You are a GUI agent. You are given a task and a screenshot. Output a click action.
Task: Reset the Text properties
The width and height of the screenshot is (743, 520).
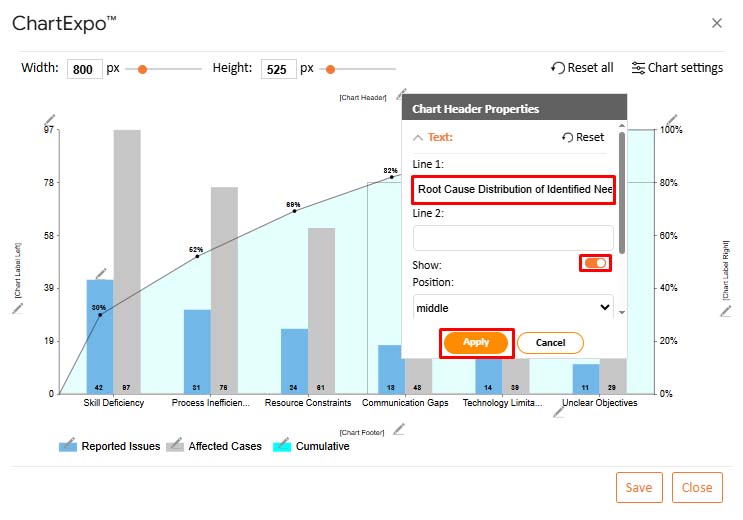[x=583, y=137]
